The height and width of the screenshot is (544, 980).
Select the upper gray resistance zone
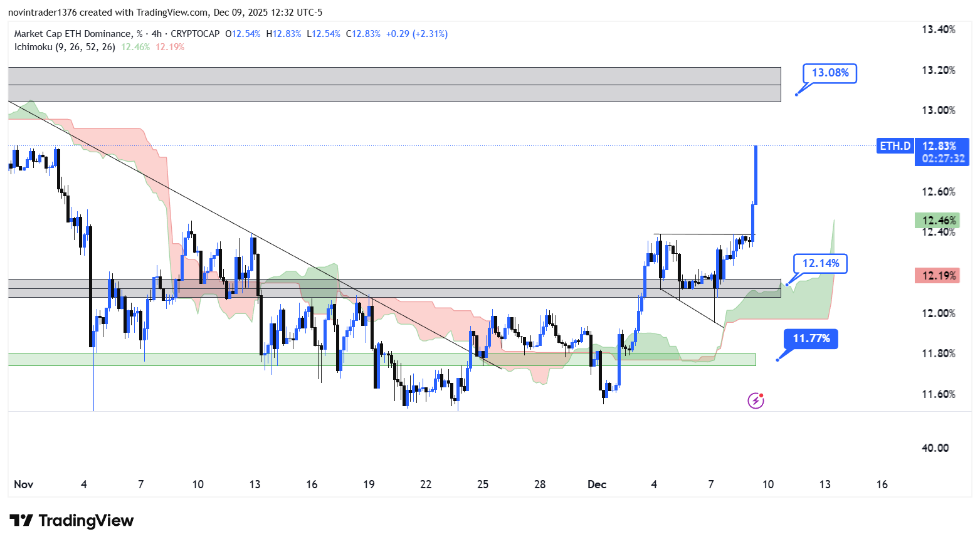coord(394,85)
